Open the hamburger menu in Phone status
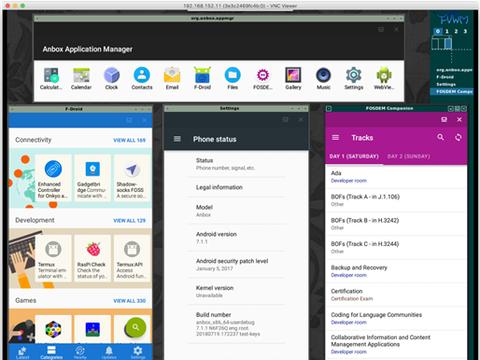This screenshot has height=360, width=480. click(177, 139)
